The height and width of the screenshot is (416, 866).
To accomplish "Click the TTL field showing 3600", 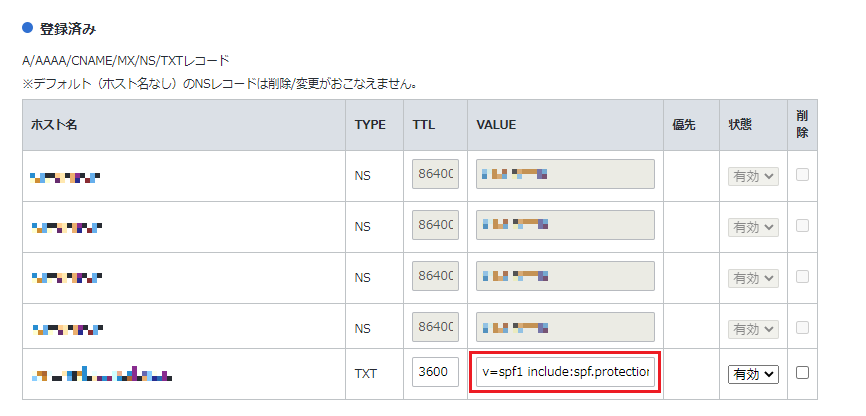I will coord(435,373).
